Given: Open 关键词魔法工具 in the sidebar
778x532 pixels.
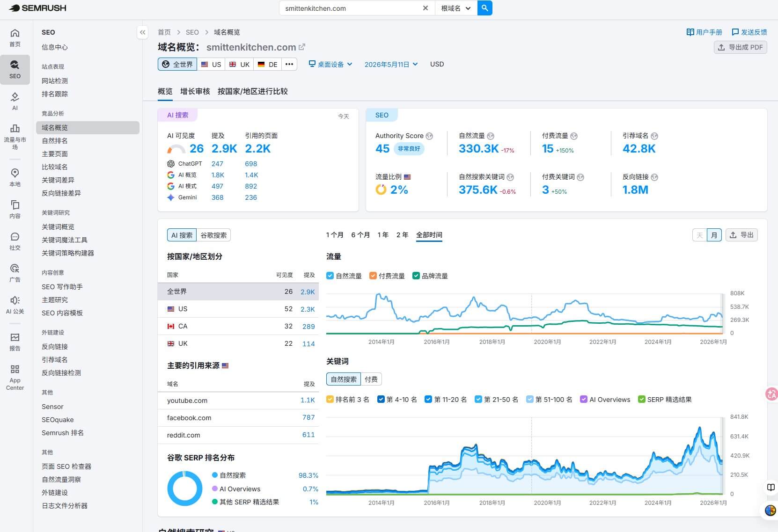Looking at the screenshot, I should 65,240.
